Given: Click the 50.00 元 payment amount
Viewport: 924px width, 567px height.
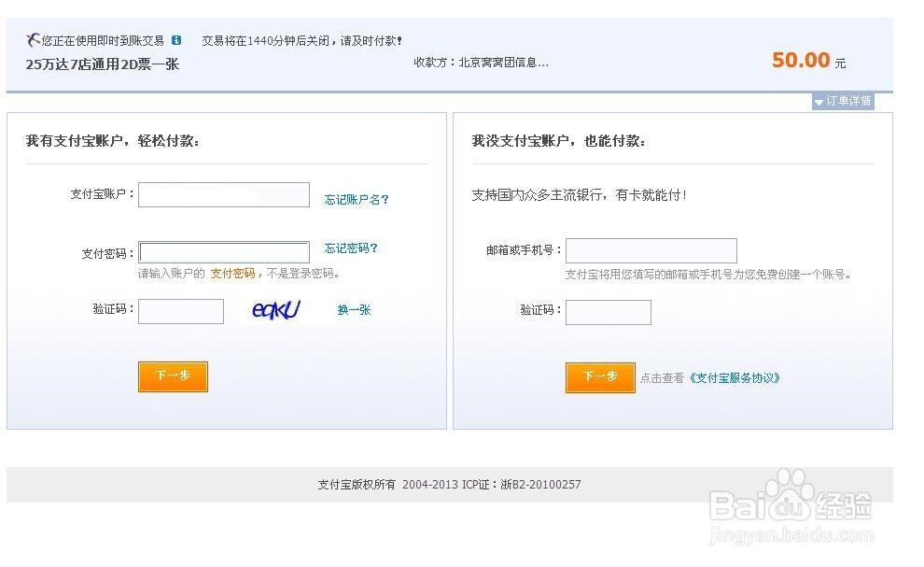Looking at the screenshot, I should tap(808, 60).
